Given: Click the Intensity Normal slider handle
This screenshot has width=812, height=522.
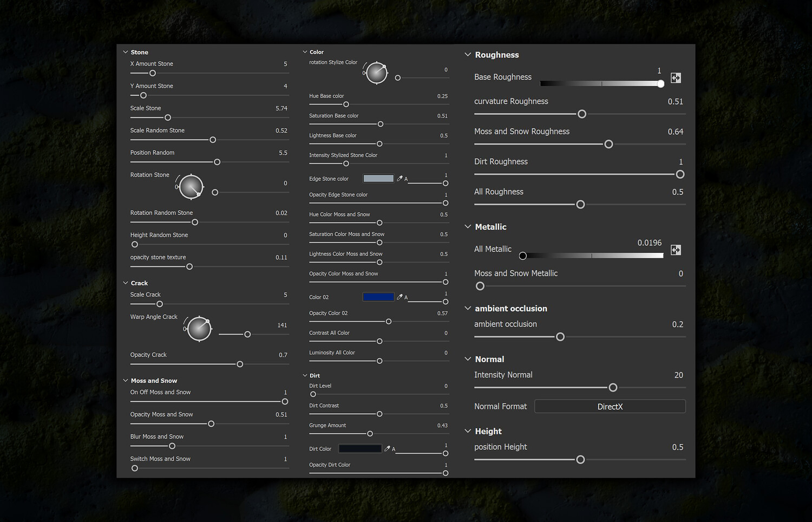Looking at the screenshot, I should (x=613, y=388).
